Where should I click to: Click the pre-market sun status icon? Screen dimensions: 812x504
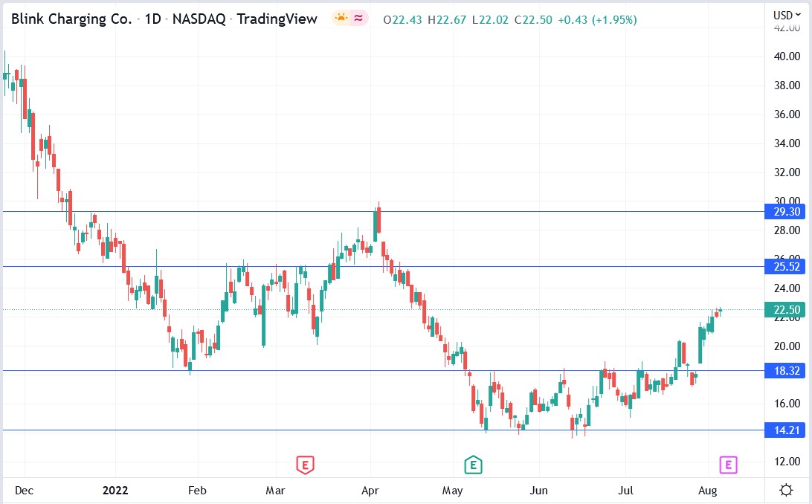pyautogui.click(x=341, y=19)
